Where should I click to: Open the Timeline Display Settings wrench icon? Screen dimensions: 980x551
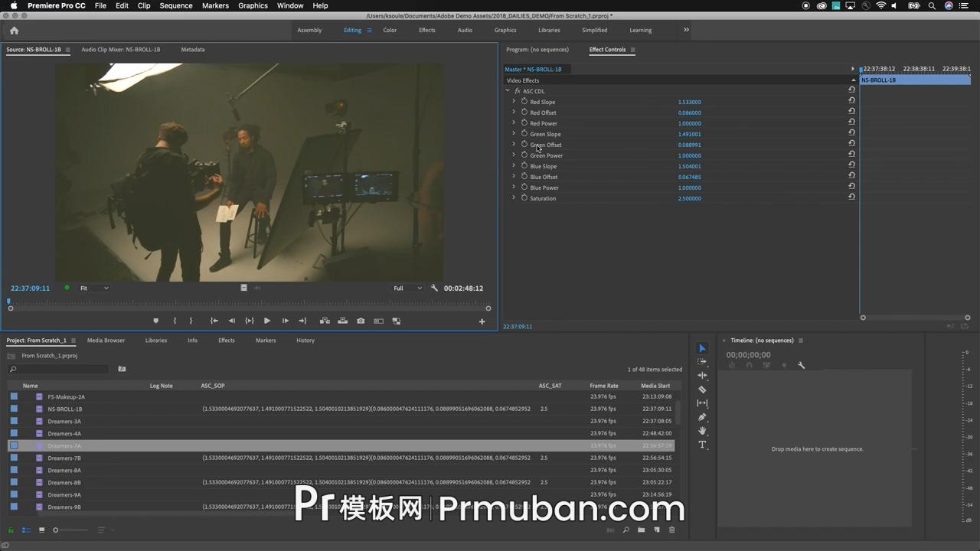click(801, 366)
